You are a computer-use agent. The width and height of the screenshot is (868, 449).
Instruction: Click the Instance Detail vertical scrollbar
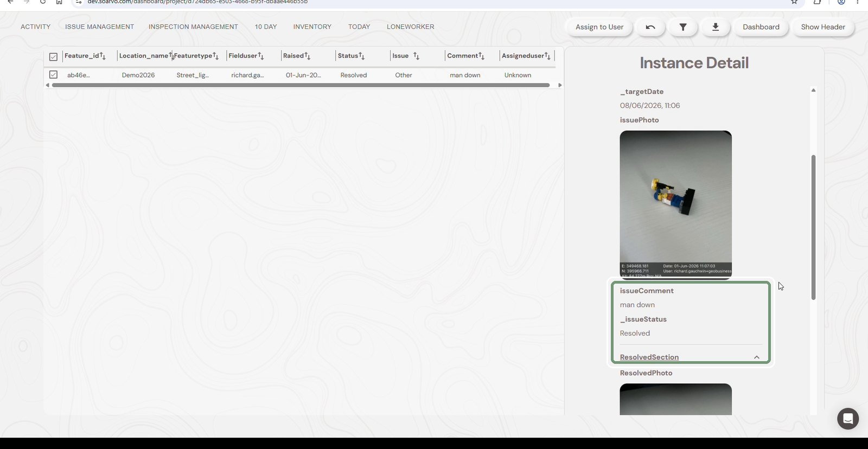pyautogui.click(x=813, y=227)
